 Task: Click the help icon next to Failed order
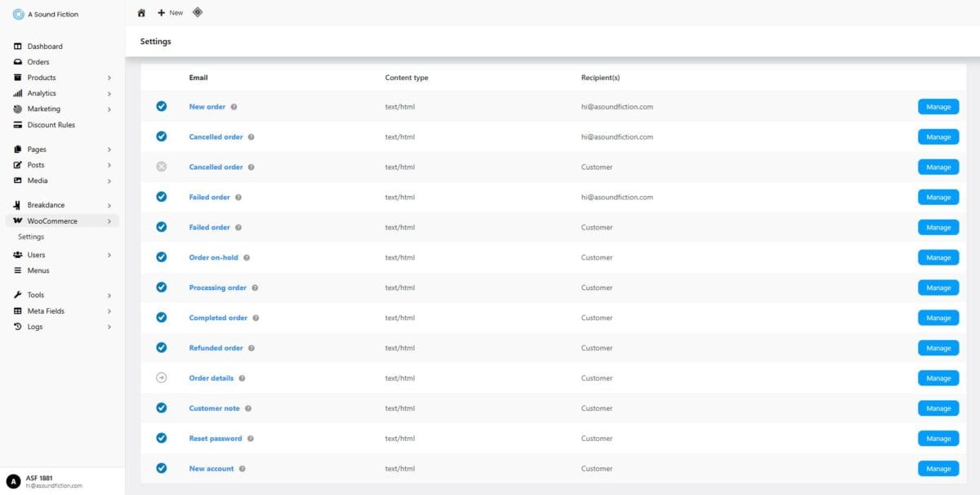[x=238, y=197]
